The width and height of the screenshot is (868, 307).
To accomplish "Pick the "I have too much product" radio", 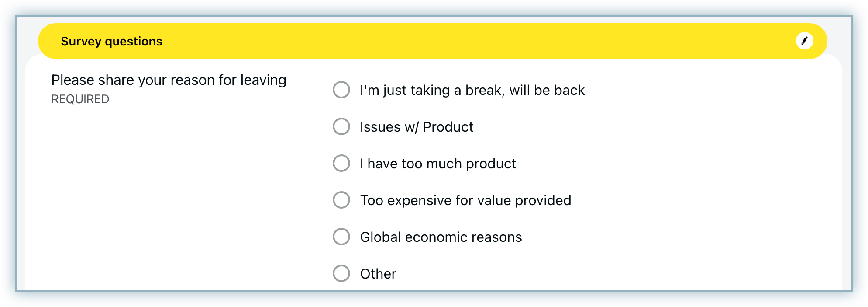I will point(341,164).
